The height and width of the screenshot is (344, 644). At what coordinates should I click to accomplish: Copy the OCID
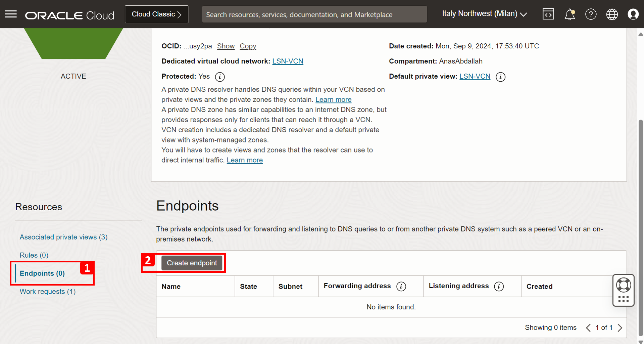tap(248, 46)
